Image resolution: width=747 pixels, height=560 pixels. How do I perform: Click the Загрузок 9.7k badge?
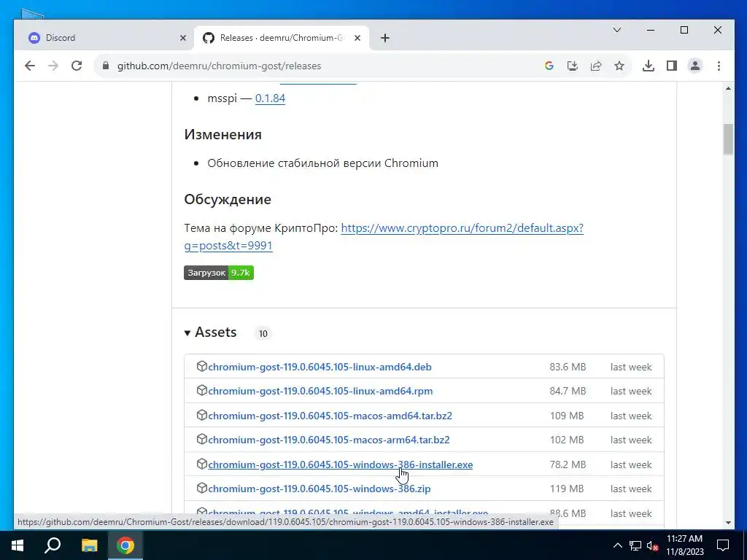click(x=219, y=273)
